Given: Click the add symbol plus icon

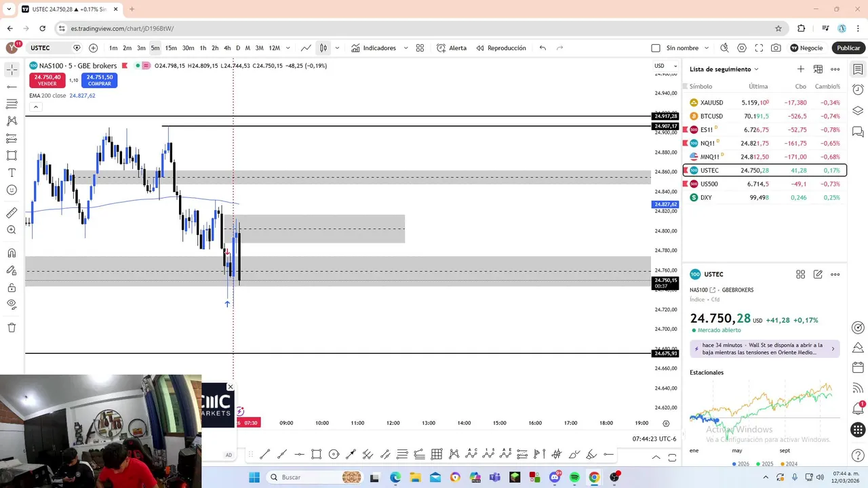Looking at the screenshot, I should point(93,48).
